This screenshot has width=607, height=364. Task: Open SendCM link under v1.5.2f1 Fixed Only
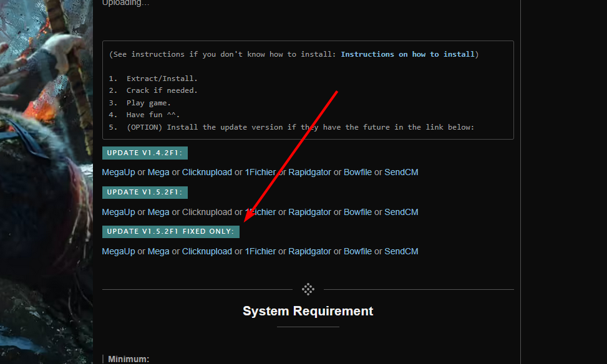[x=401, y=251]
